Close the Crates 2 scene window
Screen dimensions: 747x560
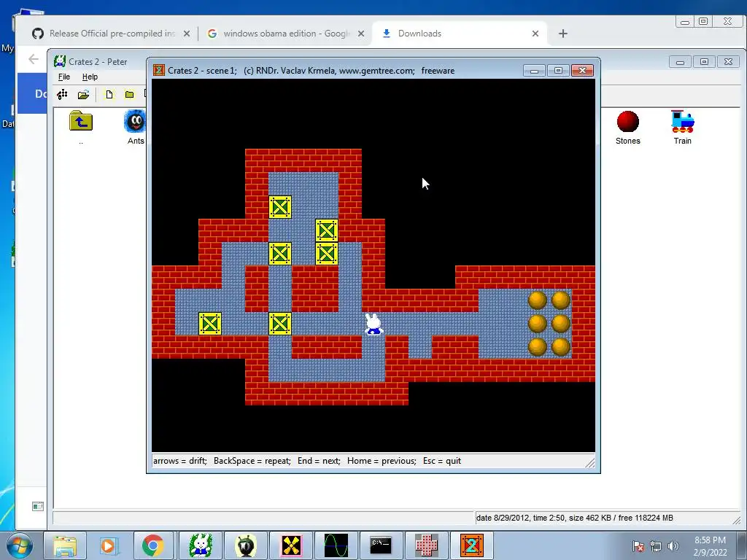coord(582,71)
